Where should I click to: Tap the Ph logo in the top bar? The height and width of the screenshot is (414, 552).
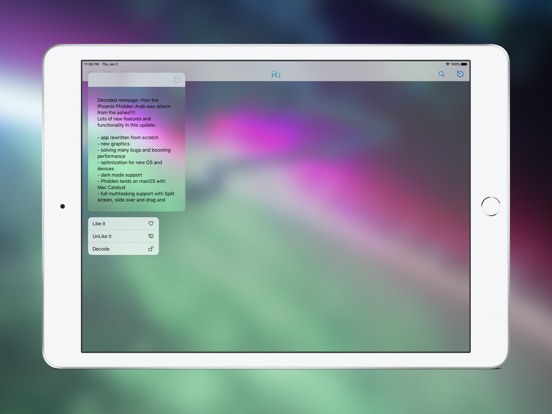coord(276,74)
